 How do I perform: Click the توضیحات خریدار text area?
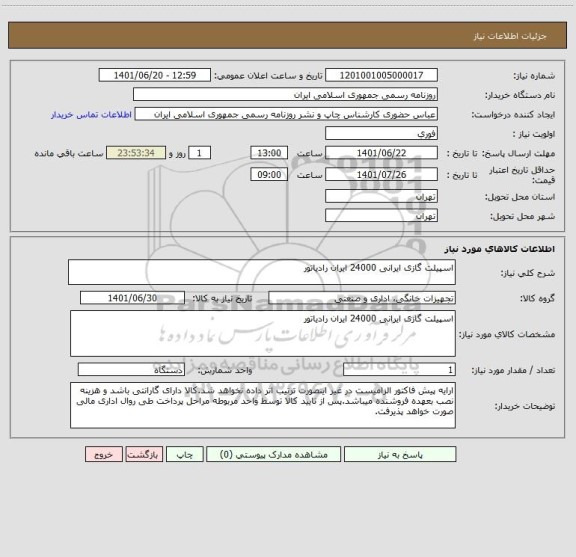(x=263, y=405)
